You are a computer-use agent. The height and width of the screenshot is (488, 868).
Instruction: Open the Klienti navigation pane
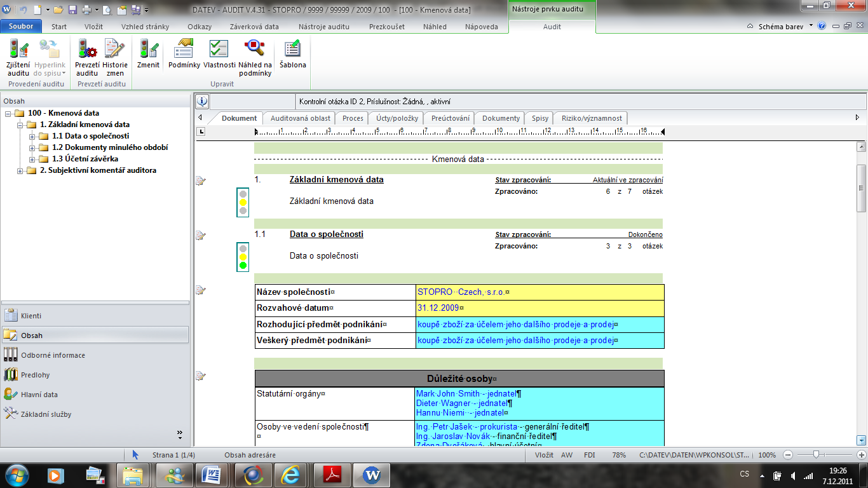[95, 316]
